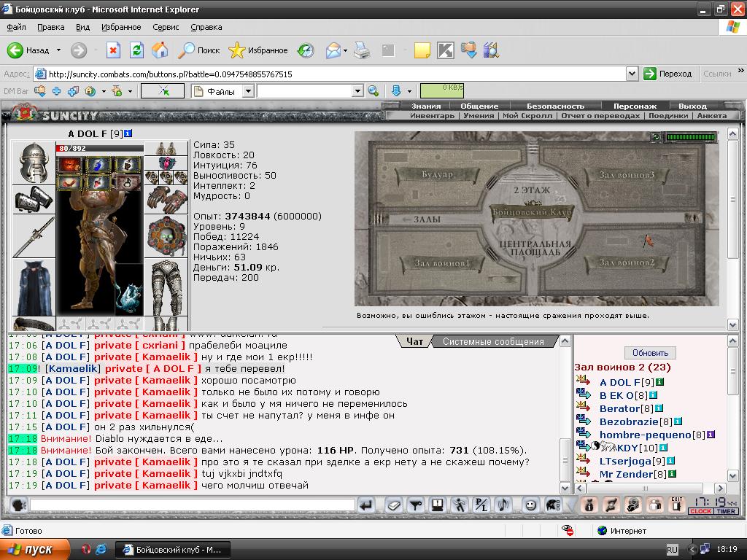Click the chat send arrow icon
This screenshot has height=560, width=747.
tap(366, 505)
